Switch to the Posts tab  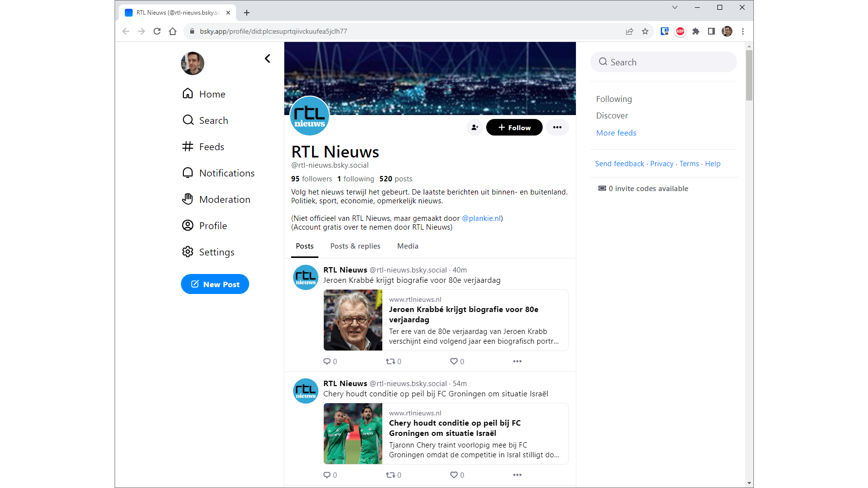point(305,246)
